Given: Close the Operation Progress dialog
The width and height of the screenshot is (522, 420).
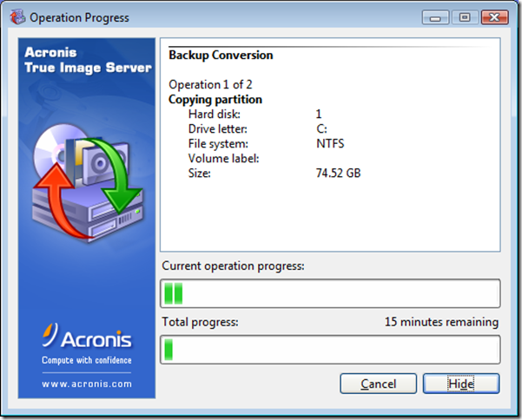Looking at the screenshot, I should 493,16.
